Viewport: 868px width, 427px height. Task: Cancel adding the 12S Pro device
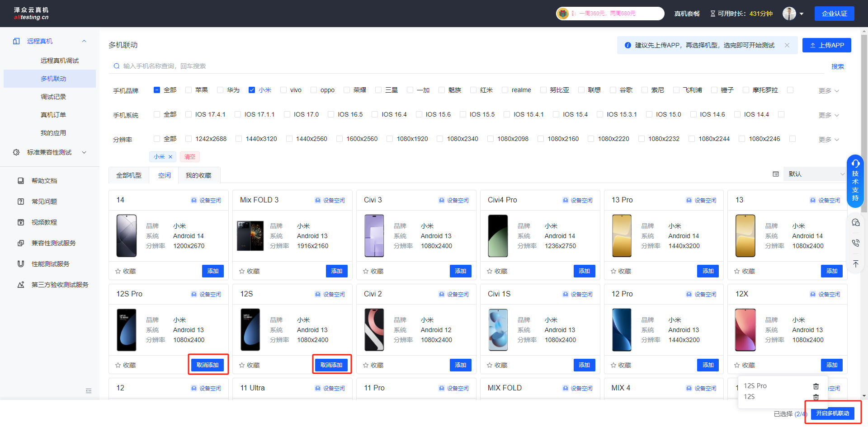coord(208,365)
